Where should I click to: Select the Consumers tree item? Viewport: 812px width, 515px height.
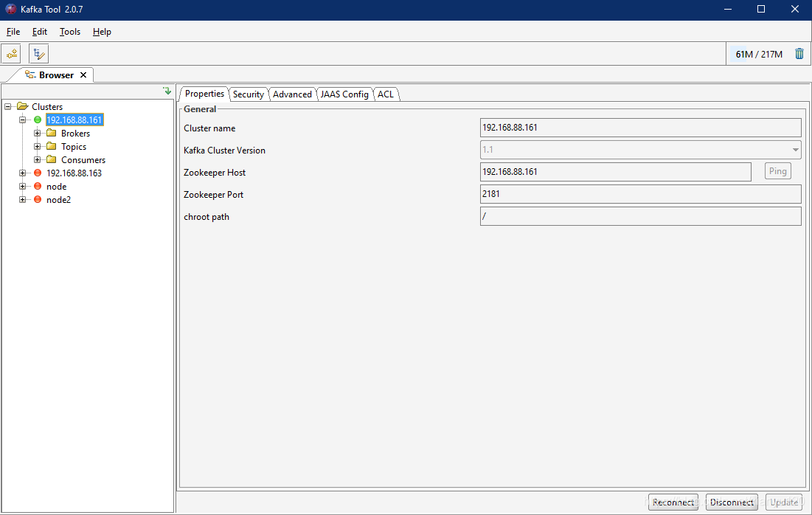pyautogui.click(x=83, y=159)
